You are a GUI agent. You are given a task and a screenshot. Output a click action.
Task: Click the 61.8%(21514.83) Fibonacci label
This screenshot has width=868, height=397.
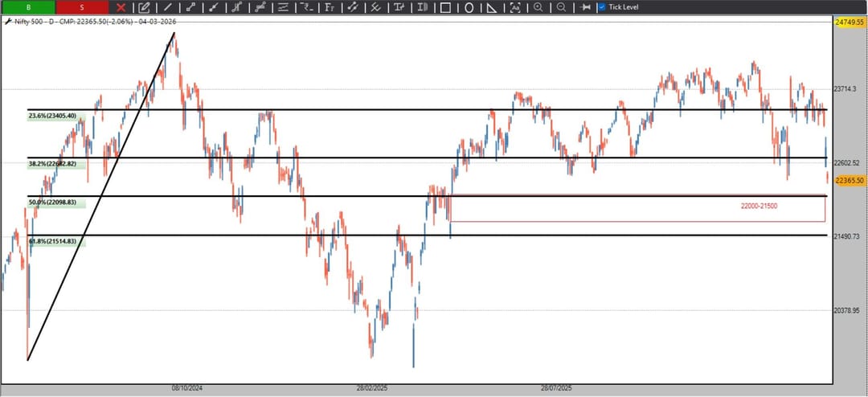[x=52, y=241]
